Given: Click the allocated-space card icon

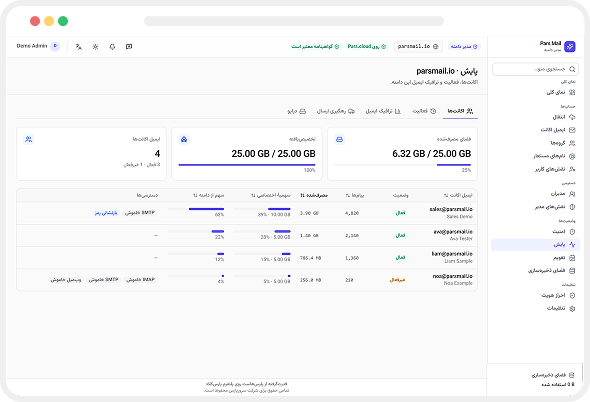Looking at the screenshot, I should point(184,139).
